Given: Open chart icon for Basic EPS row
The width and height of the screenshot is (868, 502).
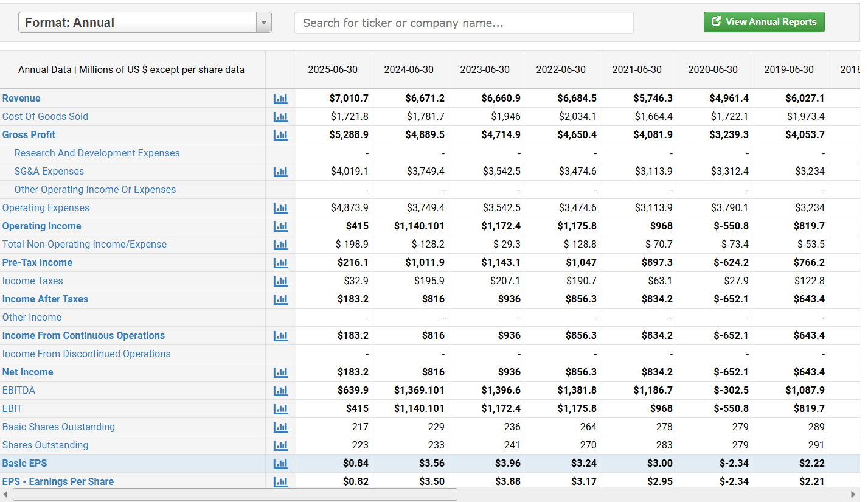Looking at the screenshot, I should [280, 463].
